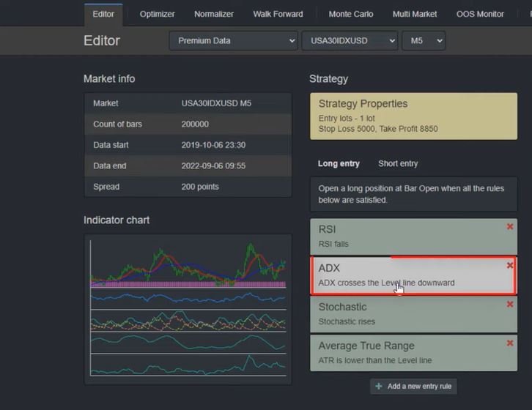This screenshot has height=410, width=532.
Task: Switch to the Short entry tab
Action: point(398,163)
